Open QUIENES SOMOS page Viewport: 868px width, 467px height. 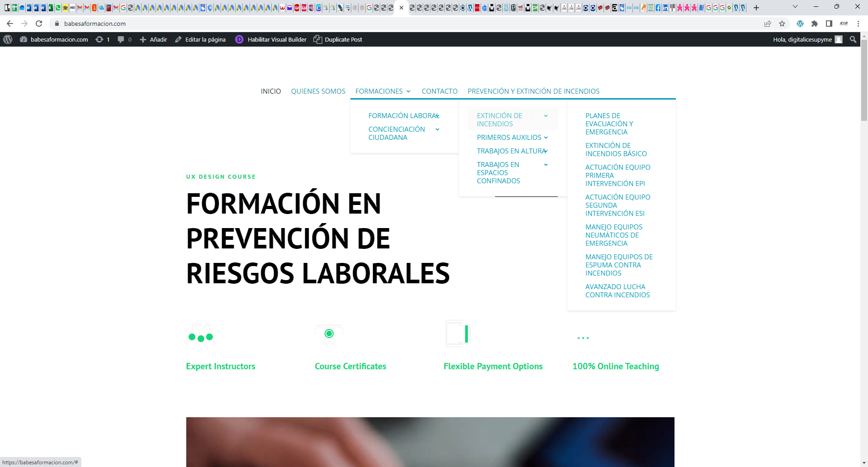pos(318,91)
